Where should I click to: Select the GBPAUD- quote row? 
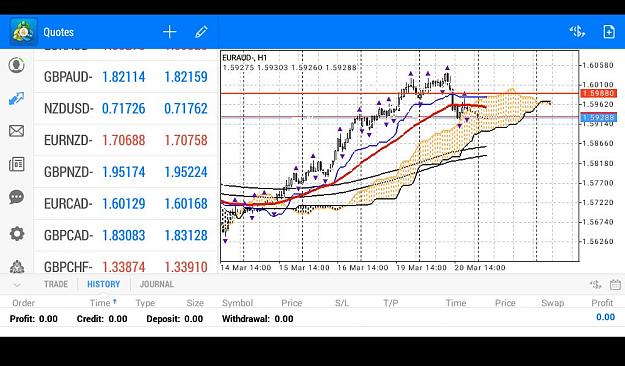126,77
